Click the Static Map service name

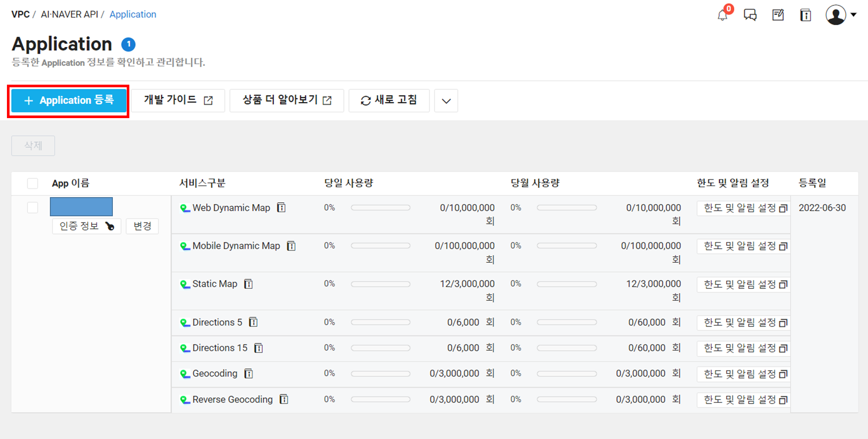215,284
